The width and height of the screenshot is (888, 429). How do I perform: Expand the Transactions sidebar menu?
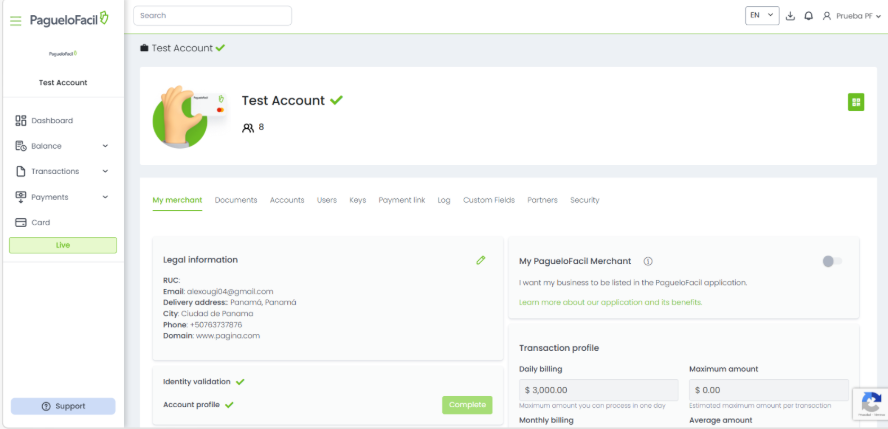(x=62, y=171)
